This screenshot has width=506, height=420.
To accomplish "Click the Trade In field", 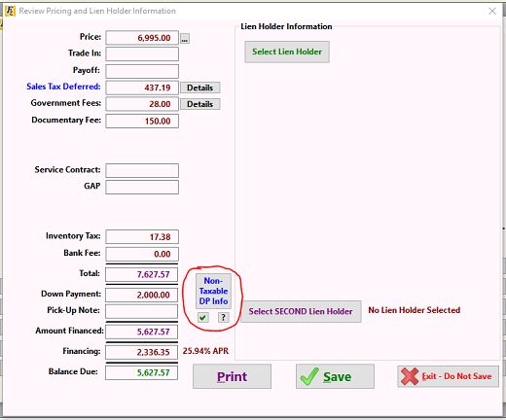I will tap(142, 54).
